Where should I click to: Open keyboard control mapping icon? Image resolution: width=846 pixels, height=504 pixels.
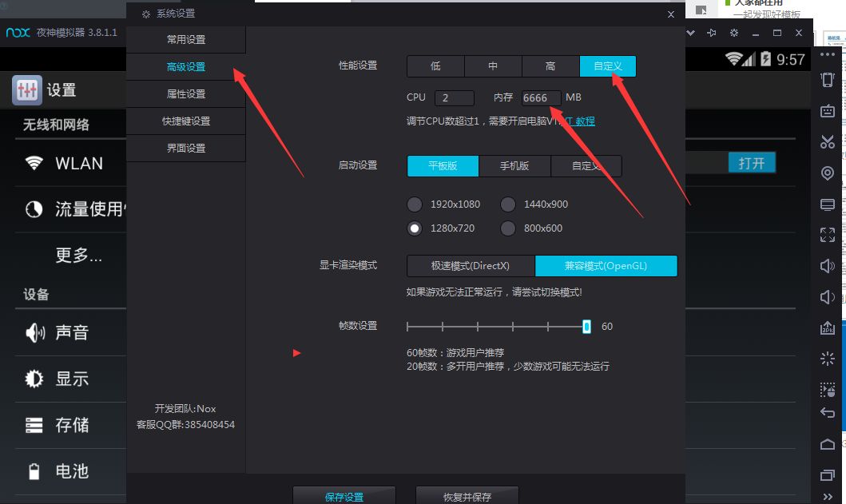pos(827,111)
